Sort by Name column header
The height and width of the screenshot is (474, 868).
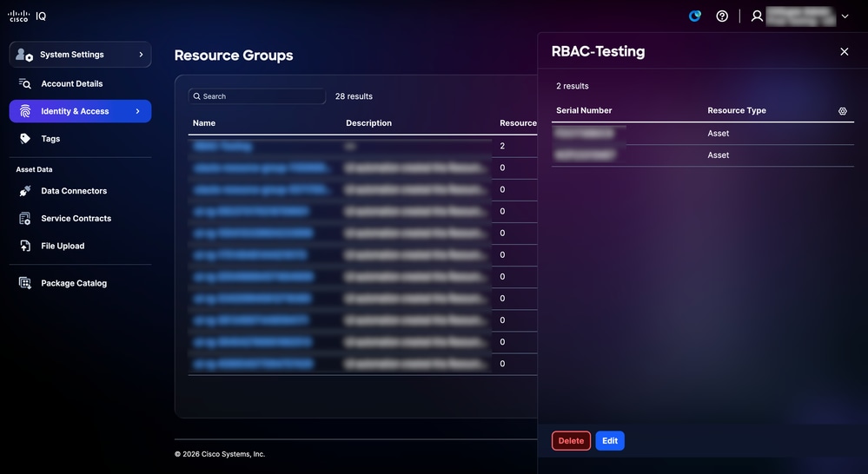(x=204, y=122)
